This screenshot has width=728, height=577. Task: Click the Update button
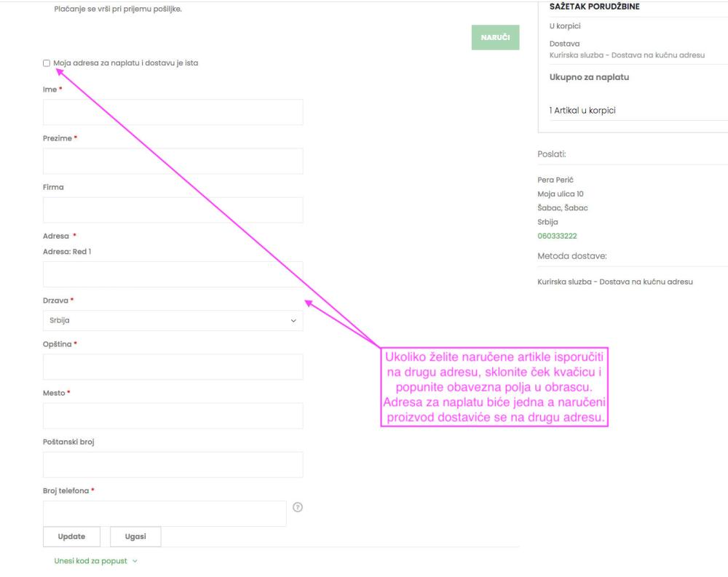tap(71, 536)
